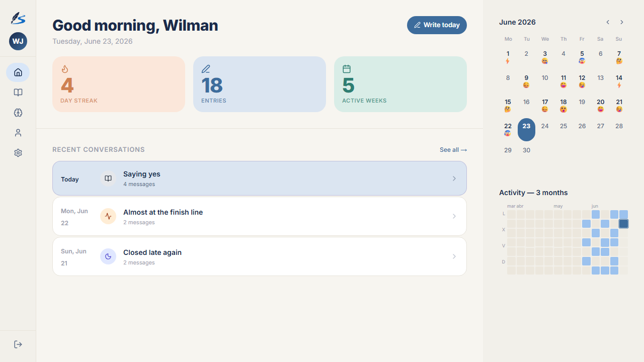The width and height of the screenshot is (644, 362).
Task: Open the Closed late again chevron
Action: 454,256
